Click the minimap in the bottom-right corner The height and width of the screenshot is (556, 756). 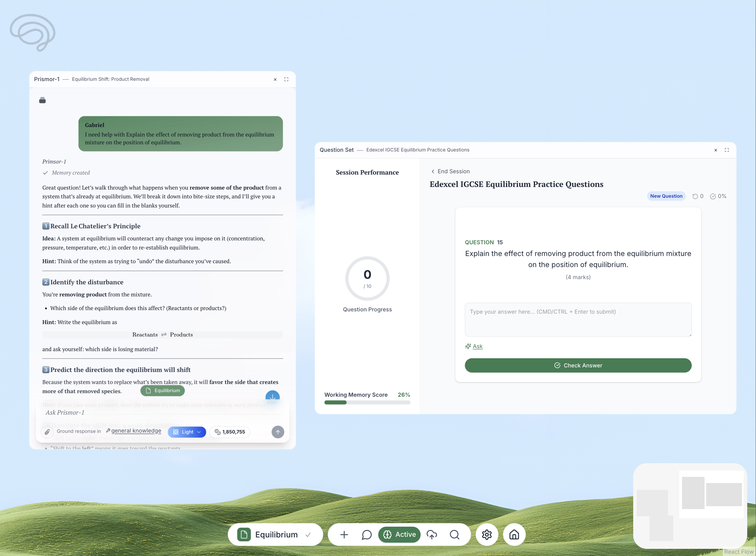point(690,506)
